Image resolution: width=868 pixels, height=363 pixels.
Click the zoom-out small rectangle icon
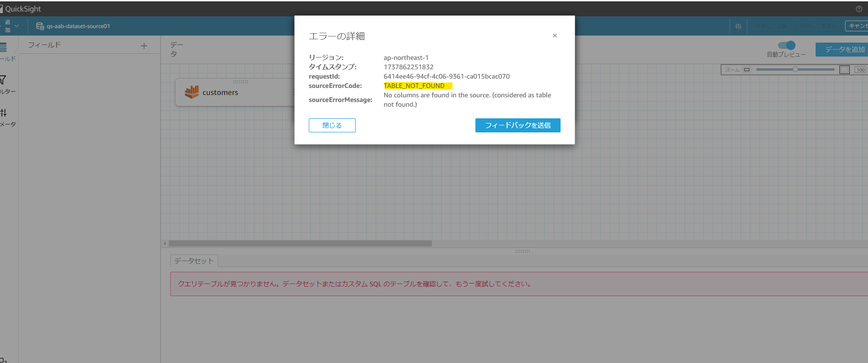(747, 70)
